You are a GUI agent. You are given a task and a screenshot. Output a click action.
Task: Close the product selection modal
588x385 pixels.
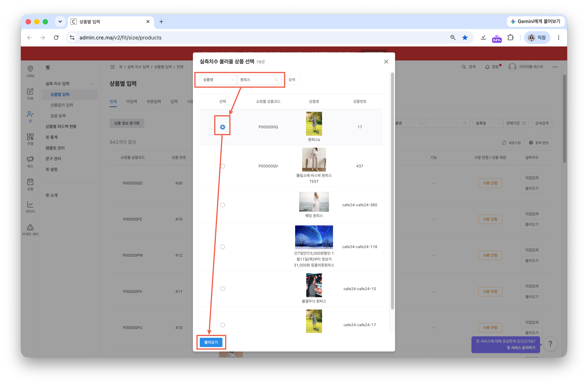[386, 62]
